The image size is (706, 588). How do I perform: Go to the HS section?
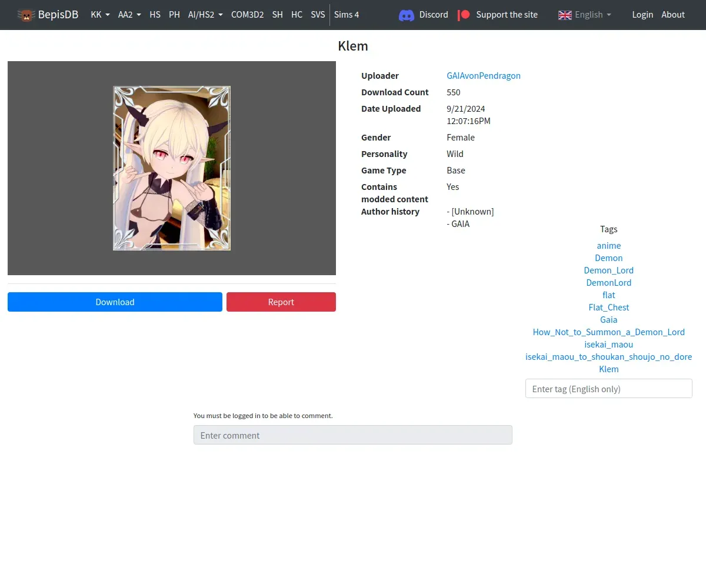155,15
